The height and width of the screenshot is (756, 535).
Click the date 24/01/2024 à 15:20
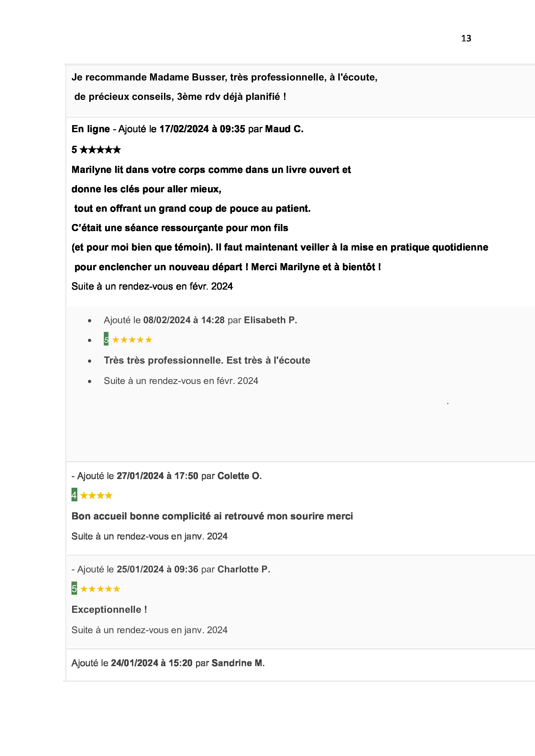tap(151, 663)
